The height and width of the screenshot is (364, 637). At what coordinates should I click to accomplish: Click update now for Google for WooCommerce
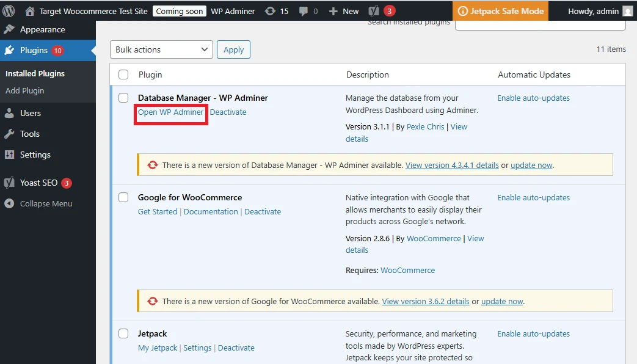pos(502,302)
